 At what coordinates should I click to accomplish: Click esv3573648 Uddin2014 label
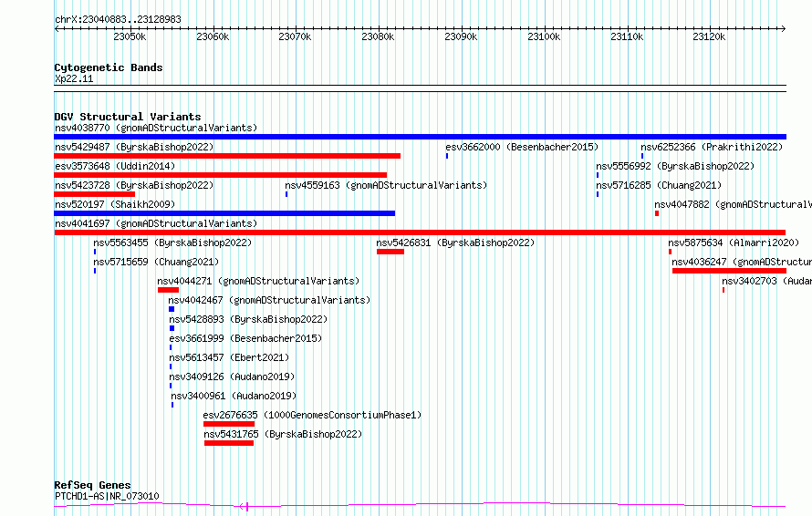coord(115,166)
